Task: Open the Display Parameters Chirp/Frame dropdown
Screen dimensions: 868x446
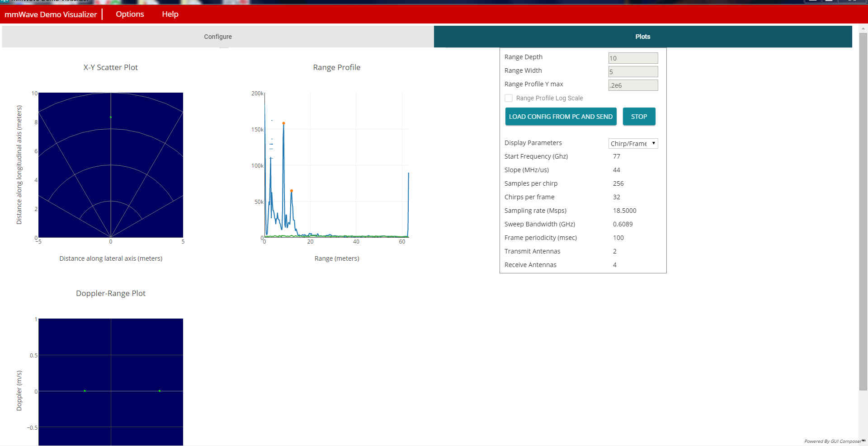Action: (x=633, y=143)
